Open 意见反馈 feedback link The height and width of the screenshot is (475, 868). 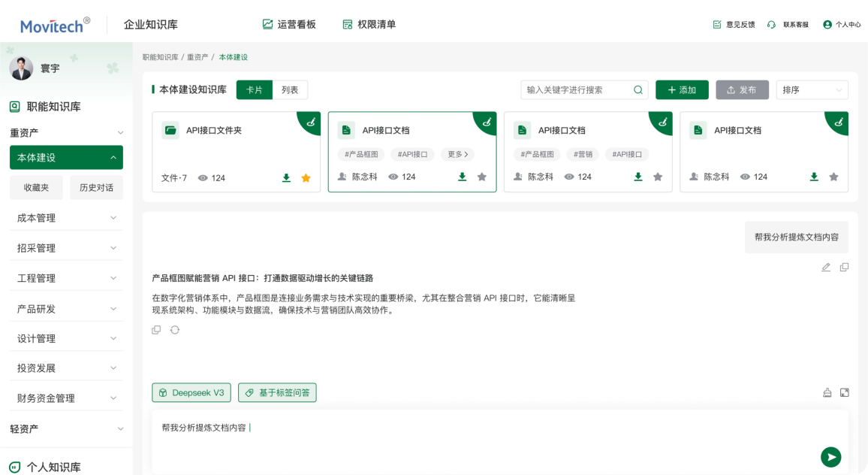coord(734,24)
